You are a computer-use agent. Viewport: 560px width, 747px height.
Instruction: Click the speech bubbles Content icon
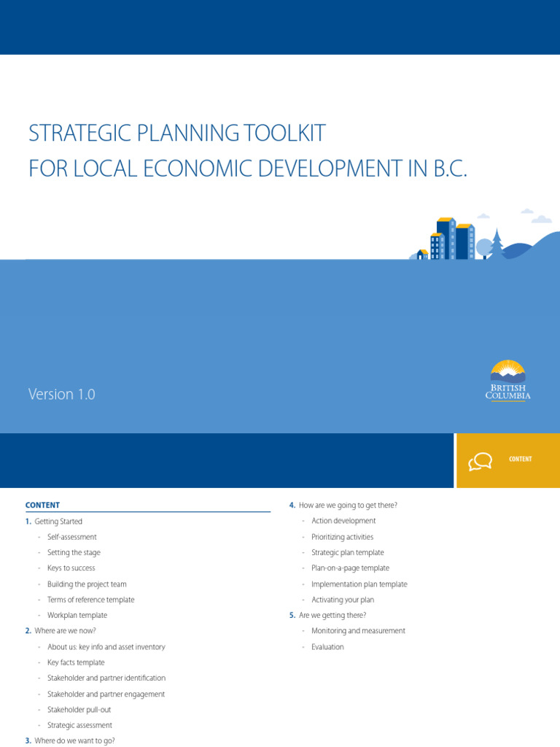480,461
